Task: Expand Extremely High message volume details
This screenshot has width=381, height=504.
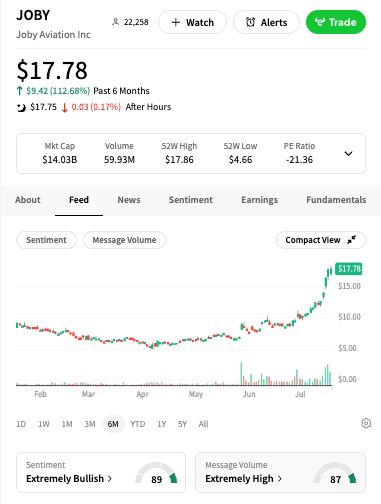Action: coord(244,479)
